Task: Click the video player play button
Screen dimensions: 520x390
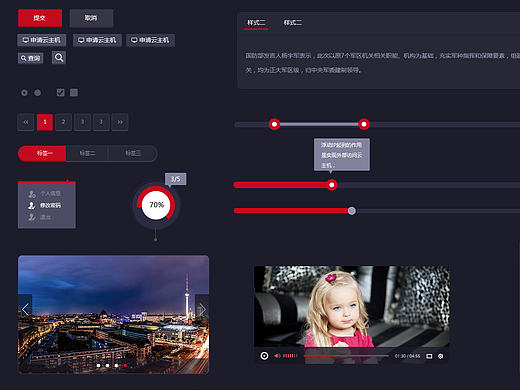Action: [x=264, y=356]
